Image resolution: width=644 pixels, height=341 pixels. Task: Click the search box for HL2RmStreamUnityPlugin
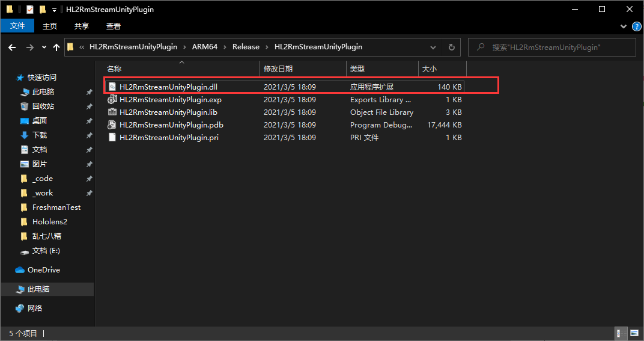(x=552, y=48)
